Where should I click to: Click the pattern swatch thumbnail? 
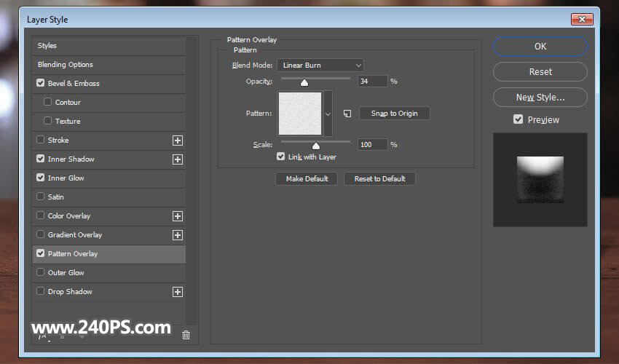click(x=300, y=114)
